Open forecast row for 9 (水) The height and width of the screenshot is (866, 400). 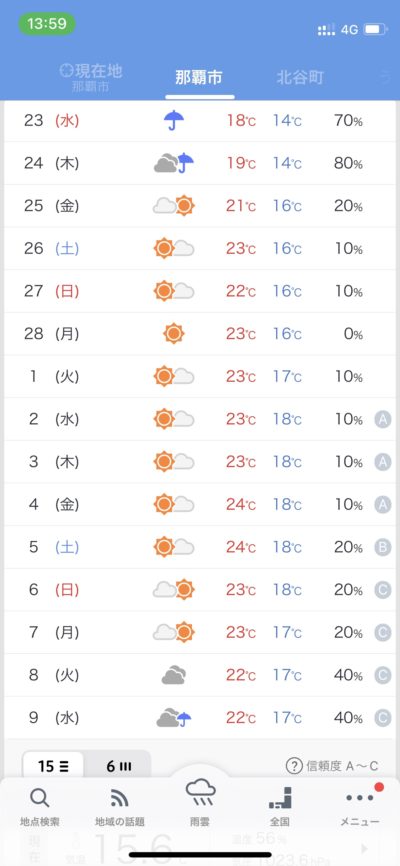[x=200, y=718]
